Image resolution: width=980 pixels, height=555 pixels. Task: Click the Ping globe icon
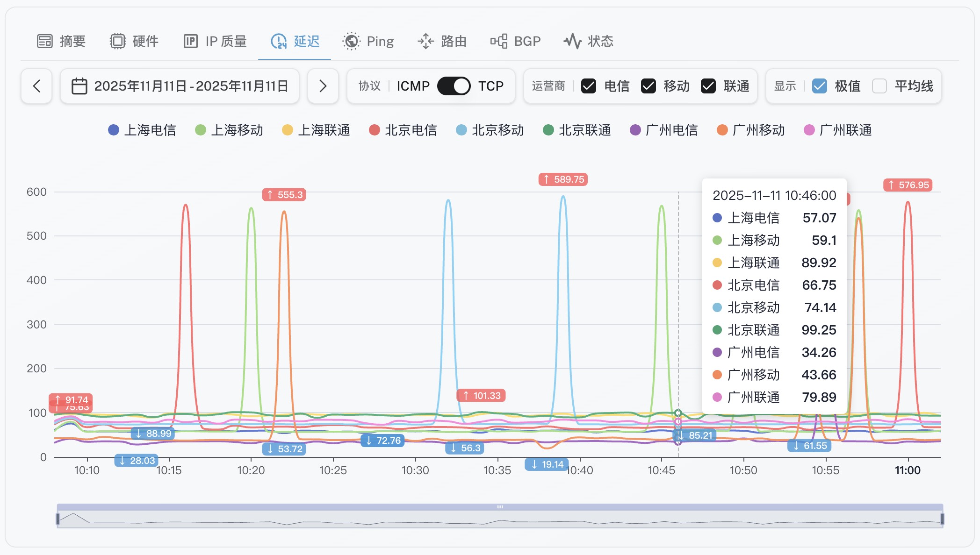tap(351, 41)
